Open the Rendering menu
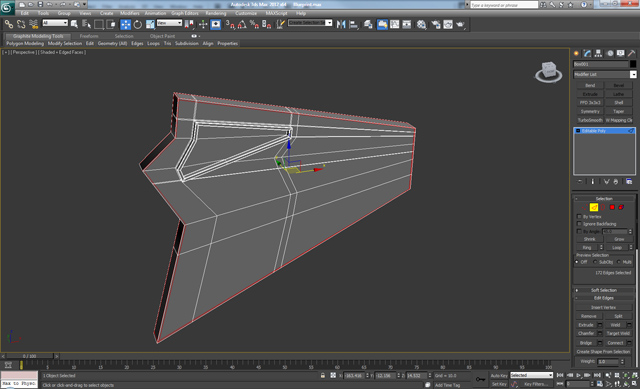This screenshot has height=389, width=640. [x=216, y=13]
